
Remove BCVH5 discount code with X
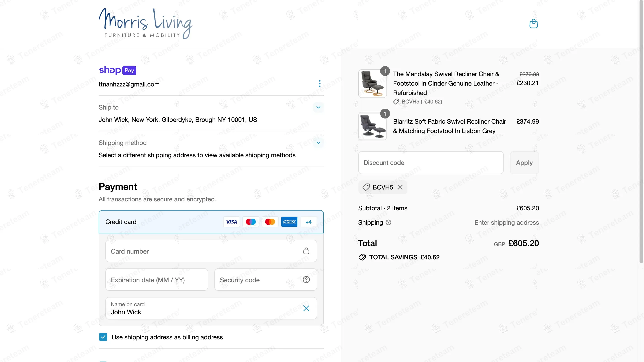400,187
